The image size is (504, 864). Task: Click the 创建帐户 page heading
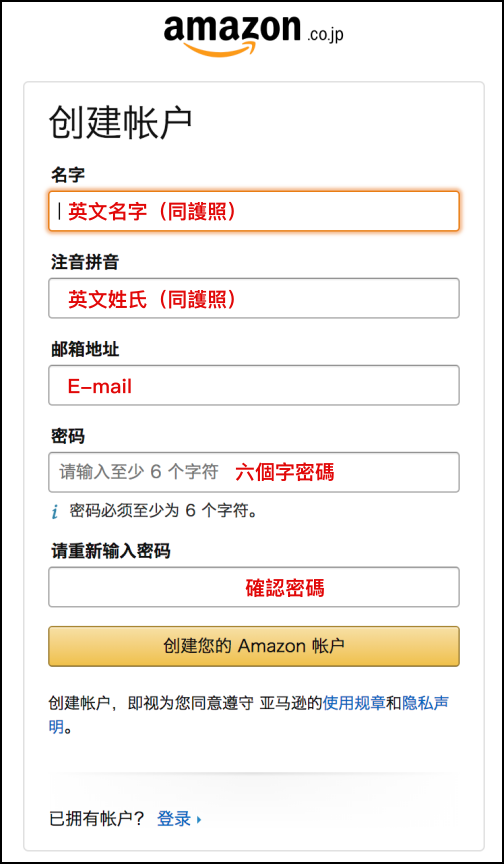(x=121, y=122)
